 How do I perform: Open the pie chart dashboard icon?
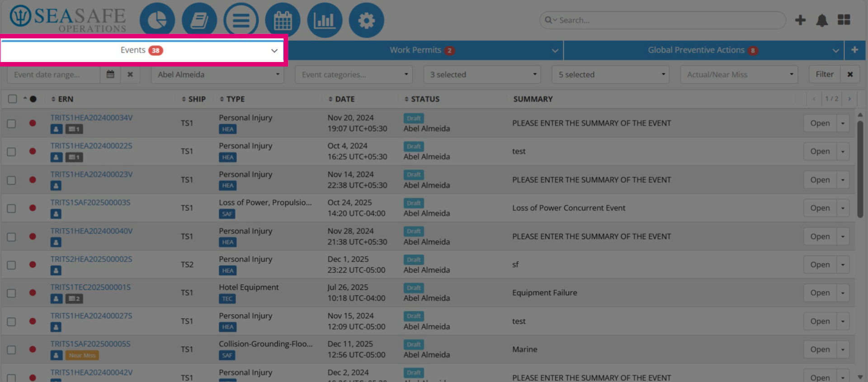click(x=157, y=20)
